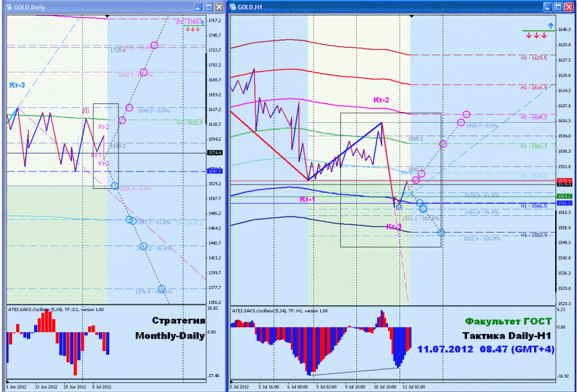Click the Тактика Daily-H1 label
579x392 pixels.
507,336
